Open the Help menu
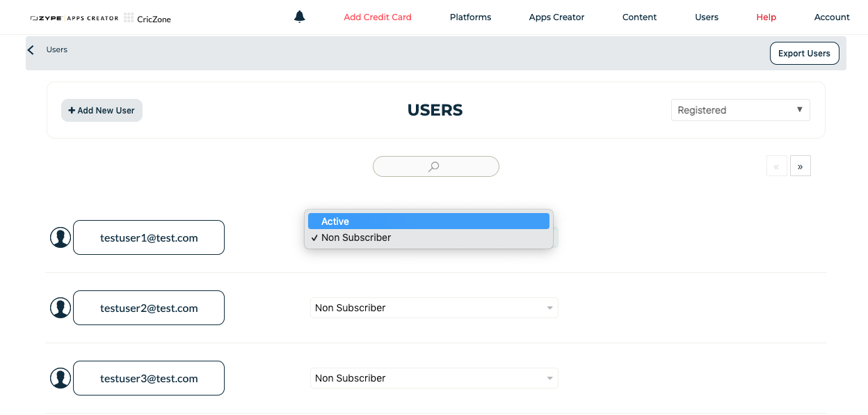The height and width of the screenshot is (415, 868). (766, 17)
